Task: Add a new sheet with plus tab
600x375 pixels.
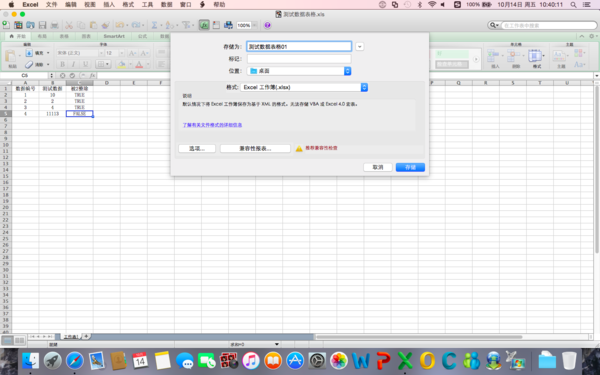Action: (86, 336)
